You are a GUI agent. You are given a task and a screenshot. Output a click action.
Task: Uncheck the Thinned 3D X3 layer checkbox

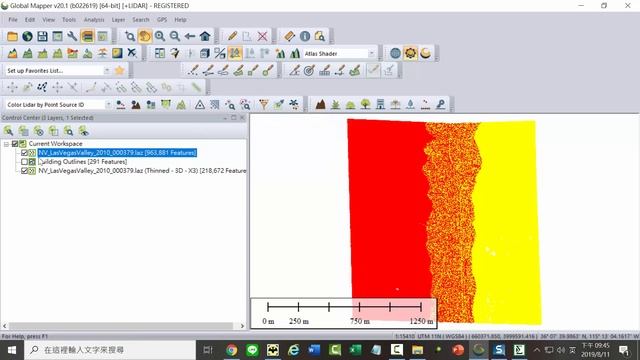coord(24,171)
